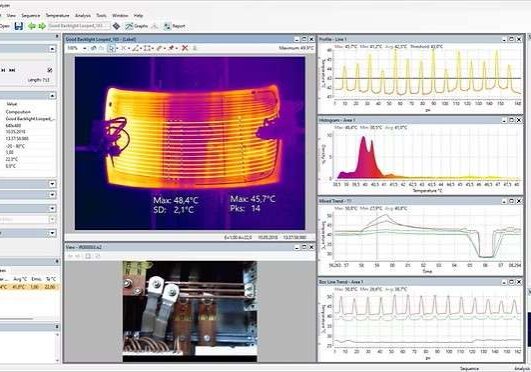Image resolution: width=531 pixels, height=372 pixels.
Task: Click the 'Length: 713' label
Action: [x=38, y=80]
